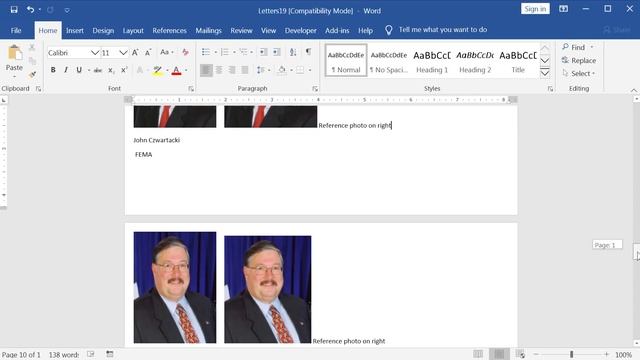Align text left

pos(206,70)
